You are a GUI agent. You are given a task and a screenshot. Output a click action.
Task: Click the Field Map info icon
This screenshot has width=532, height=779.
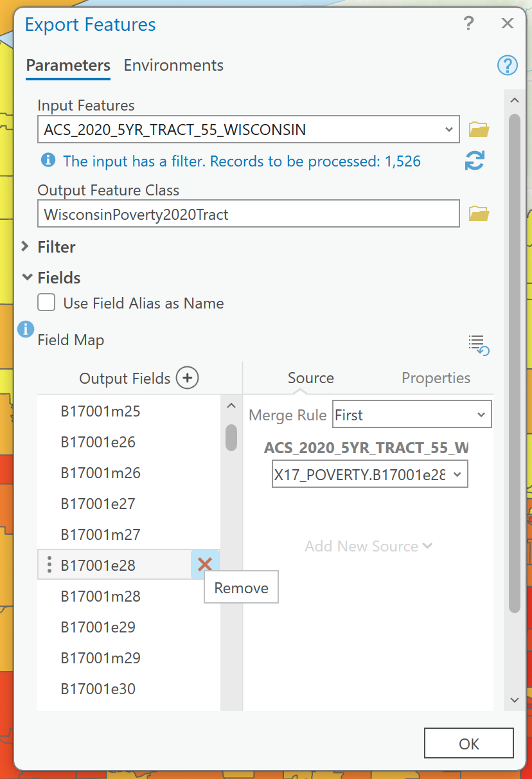26,330
